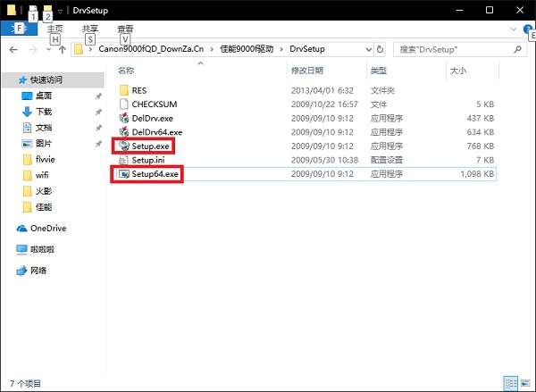Select the Setup64.exe installer icon

pyautogui.click(x=123, y=174)
